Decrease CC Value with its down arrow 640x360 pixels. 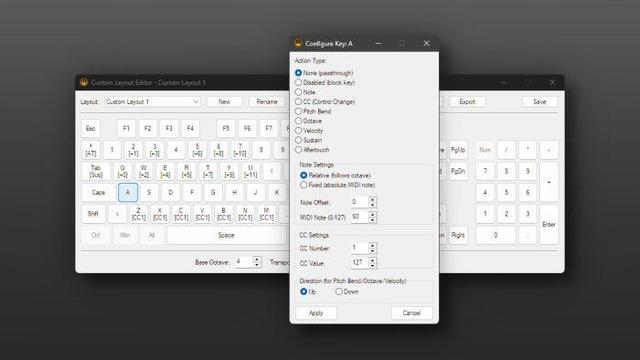point(372,266)
